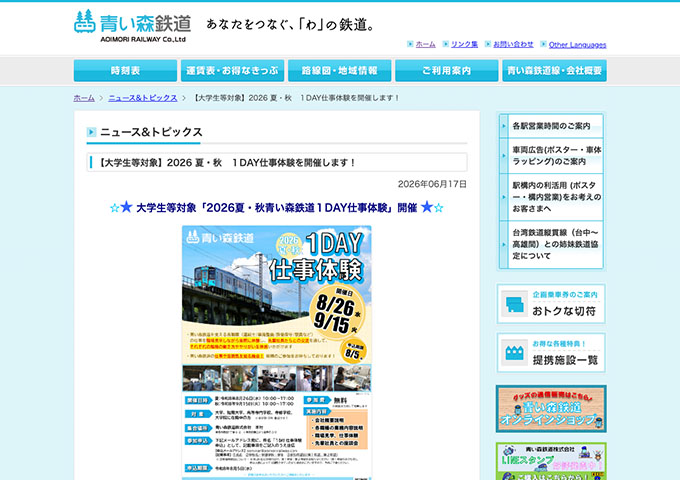Select the ご利用案内 navigation tab

tap(447, 71)
